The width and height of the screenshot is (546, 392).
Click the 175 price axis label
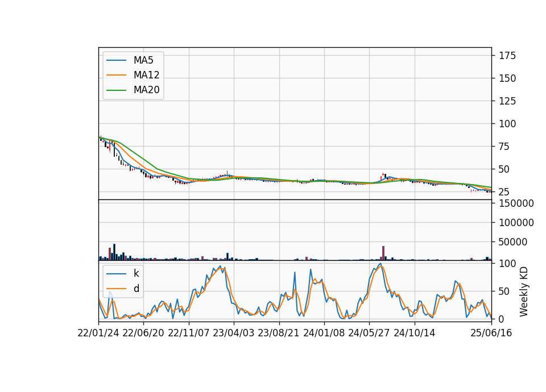click(x=507, y=56)
